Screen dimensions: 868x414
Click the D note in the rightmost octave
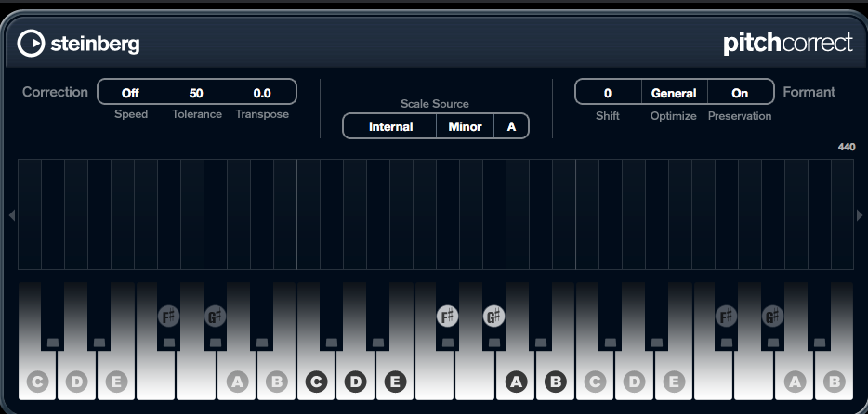(635, 382)
